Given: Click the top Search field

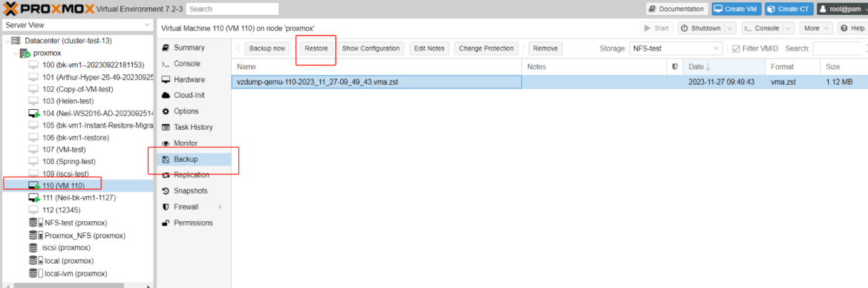Looking at the screenshot, I should (232, 9).
